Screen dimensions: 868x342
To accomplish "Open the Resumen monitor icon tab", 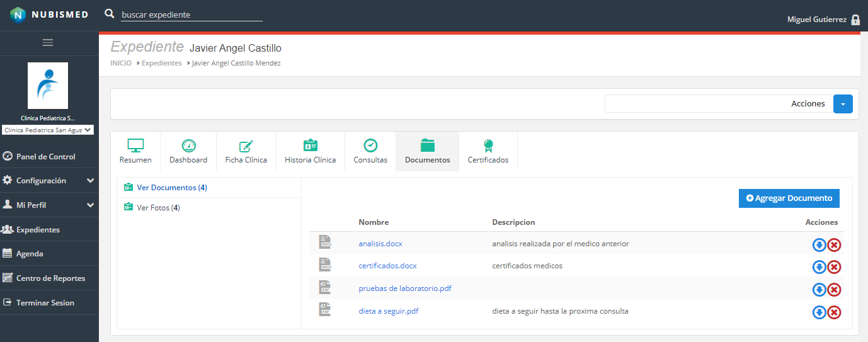I will click(135, 145).
